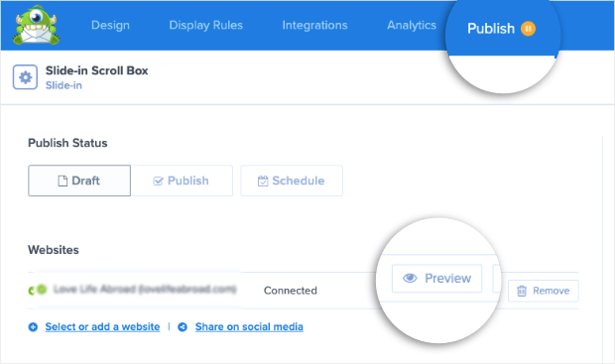This screenshot has width=615, height=364.
Task: Click the blurred Love Life Abroad website name
Action: [x=145, y=290]
